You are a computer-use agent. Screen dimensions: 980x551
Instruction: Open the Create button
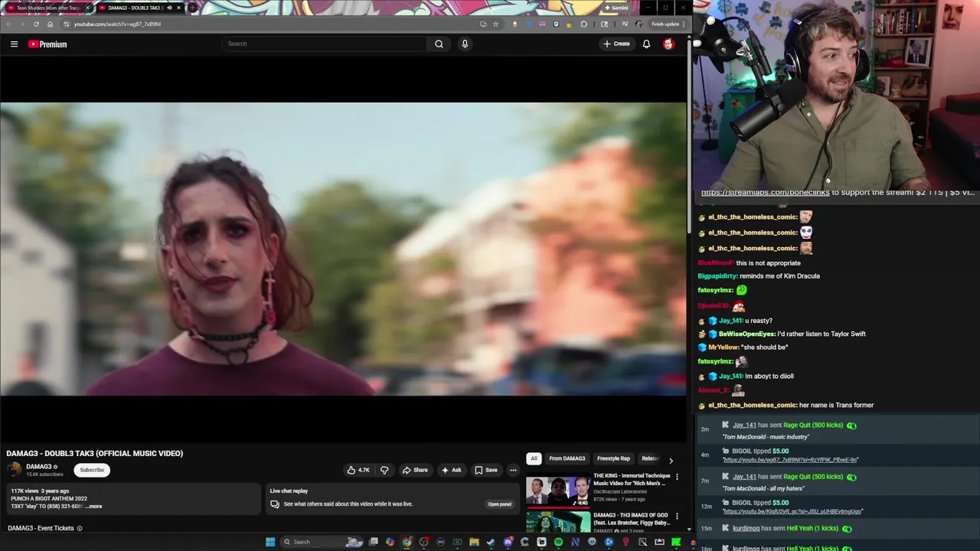[616, 44]
